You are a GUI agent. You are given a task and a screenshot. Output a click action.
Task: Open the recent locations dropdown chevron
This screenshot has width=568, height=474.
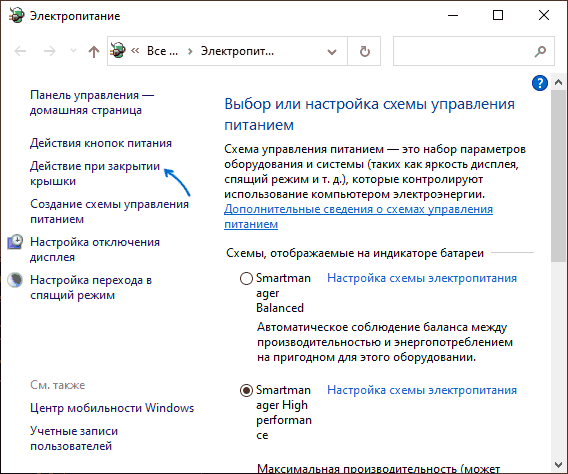73,51
